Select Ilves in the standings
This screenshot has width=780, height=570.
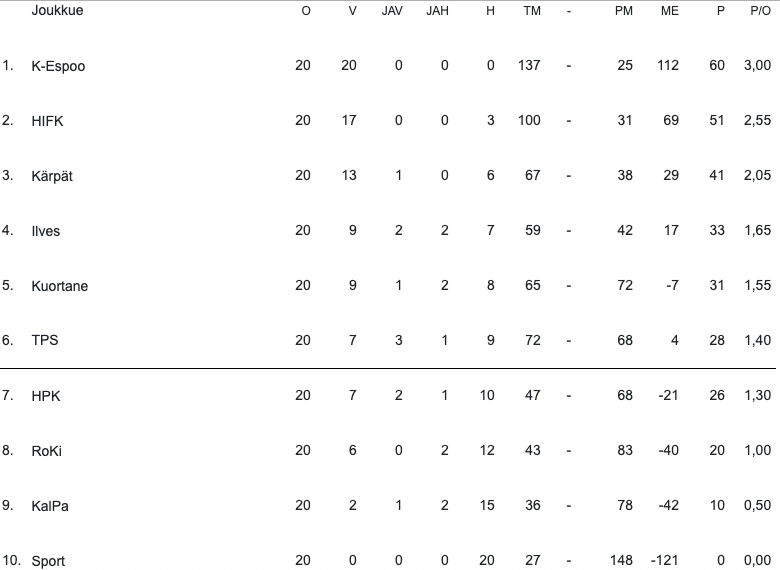pos(45,231)
